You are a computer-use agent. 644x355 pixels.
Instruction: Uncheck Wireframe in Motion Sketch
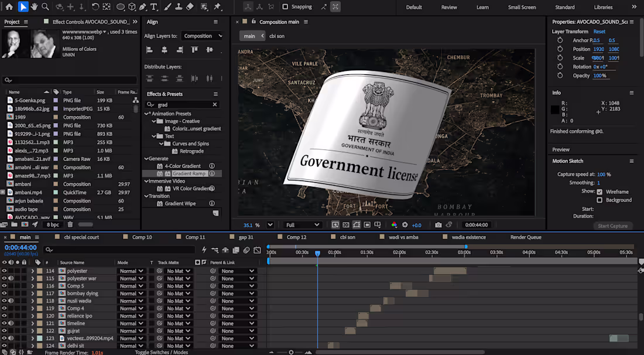click(x=600, y=192)
